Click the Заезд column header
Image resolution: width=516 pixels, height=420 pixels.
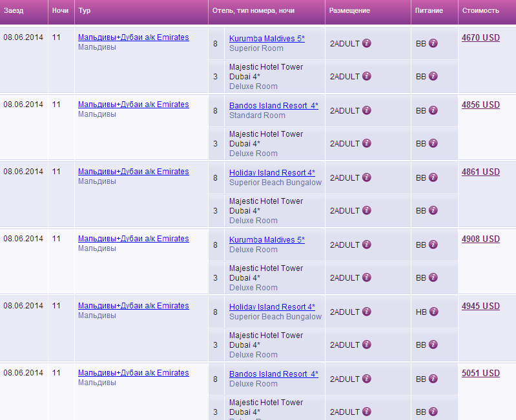click(x=14, y=11)
